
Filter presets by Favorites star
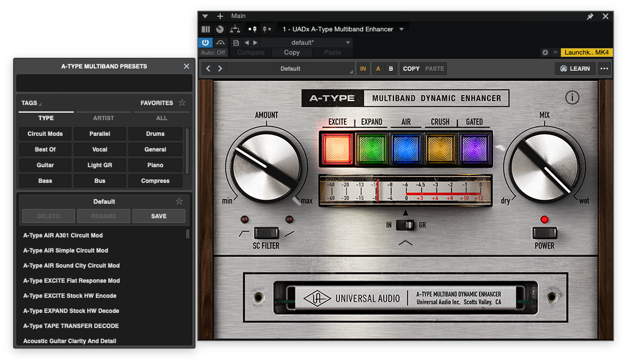(182, 103)
